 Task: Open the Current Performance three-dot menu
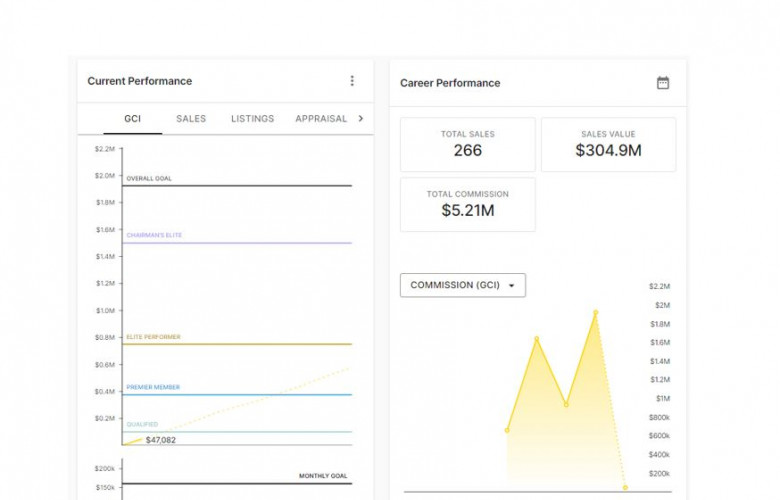coord(352,81)
